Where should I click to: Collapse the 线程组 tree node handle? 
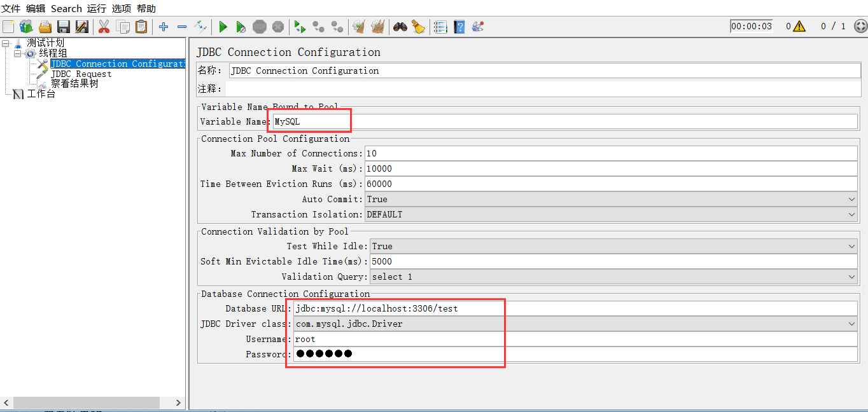(x=17, y=53)
